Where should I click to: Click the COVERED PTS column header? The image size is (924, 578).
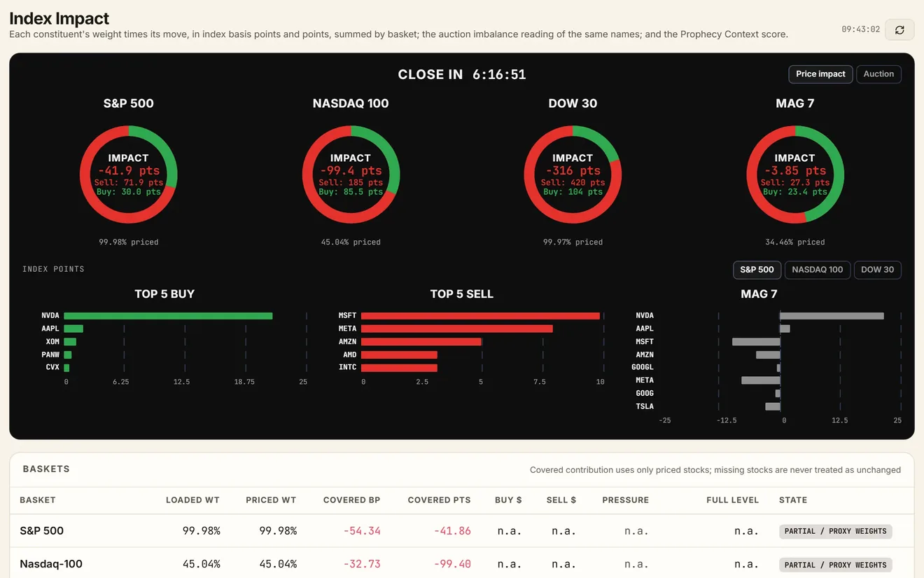(439, 500)
